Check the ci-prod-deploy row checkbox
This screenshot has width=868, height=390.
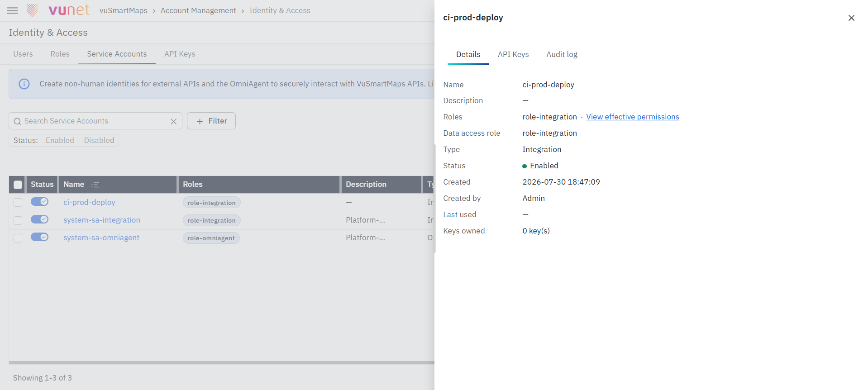click(x=18, y=202)
